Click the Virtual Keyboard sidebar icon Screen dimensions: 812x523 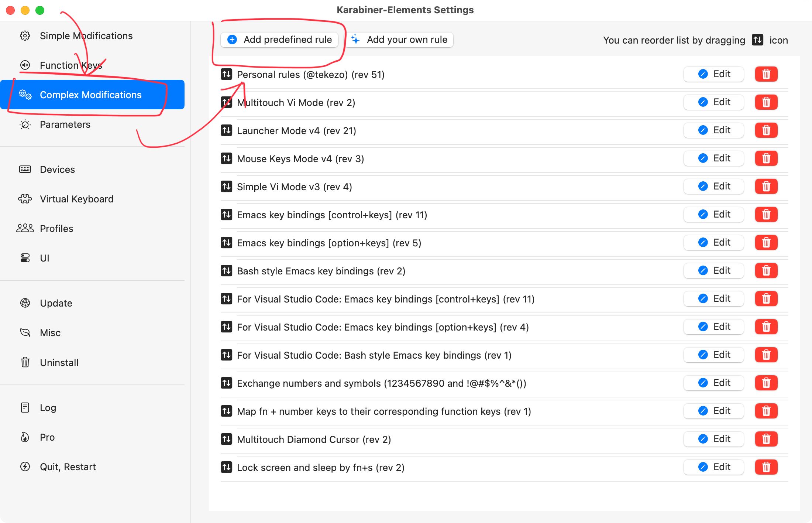tap(25, 198)
